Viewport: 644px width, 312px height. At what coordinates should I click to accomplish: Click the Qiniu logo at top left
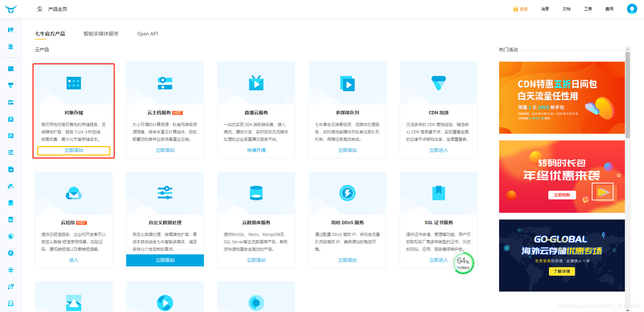(x=11, y=9)
